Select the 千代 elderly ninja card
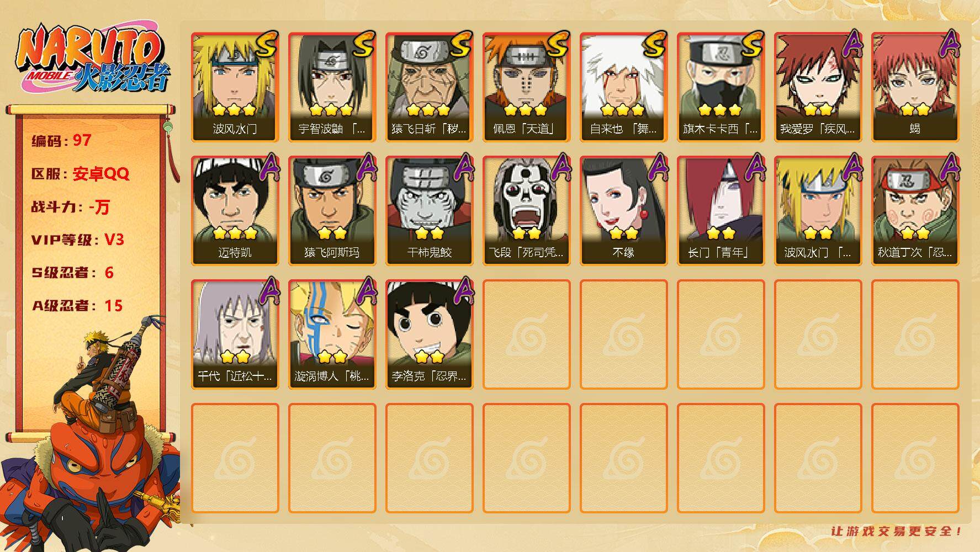 coord(235,335)
